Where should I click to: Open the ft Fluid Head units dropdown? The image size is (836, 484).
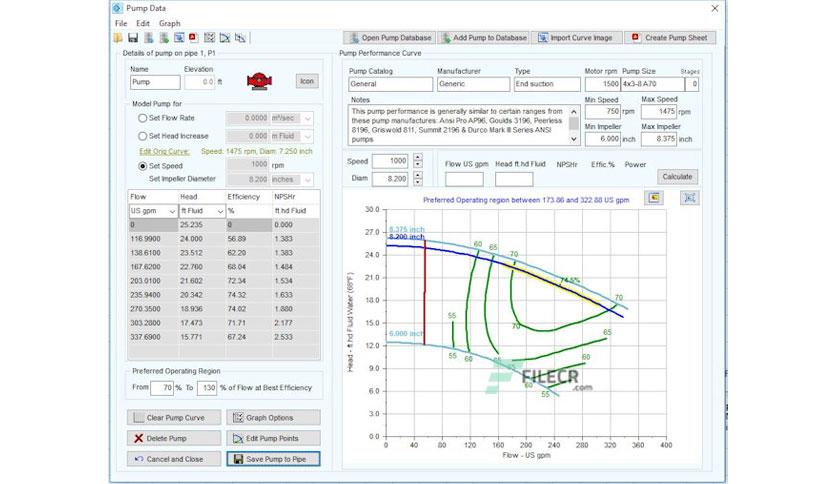220,211
